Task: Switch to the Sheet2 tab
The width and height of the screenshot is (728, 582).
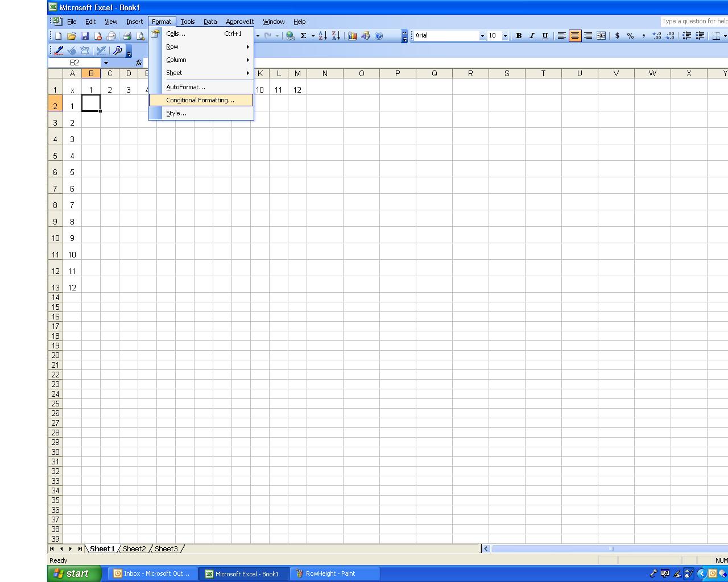Action: coord(134,548)
